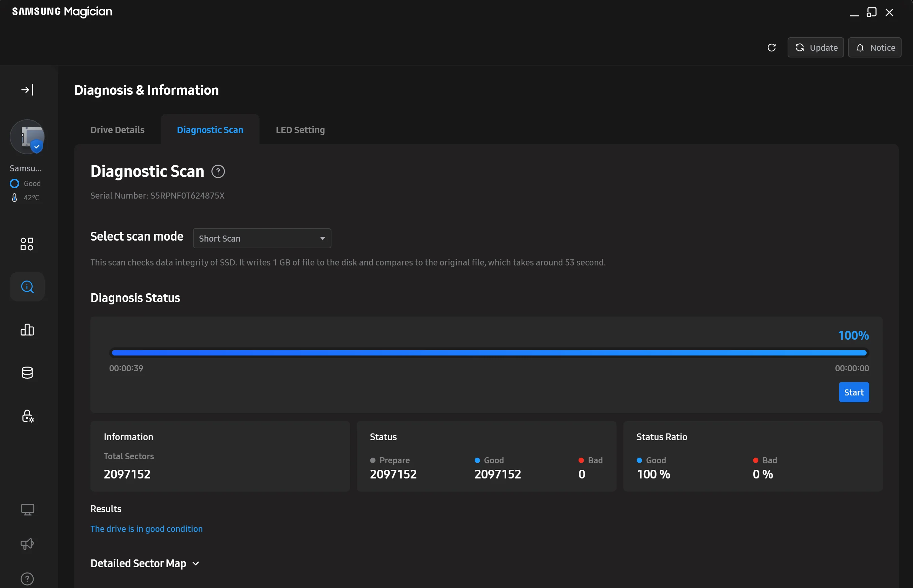Click the Diagnostic Scan help icon
913x588 pixels.
(x=218, y=171)
